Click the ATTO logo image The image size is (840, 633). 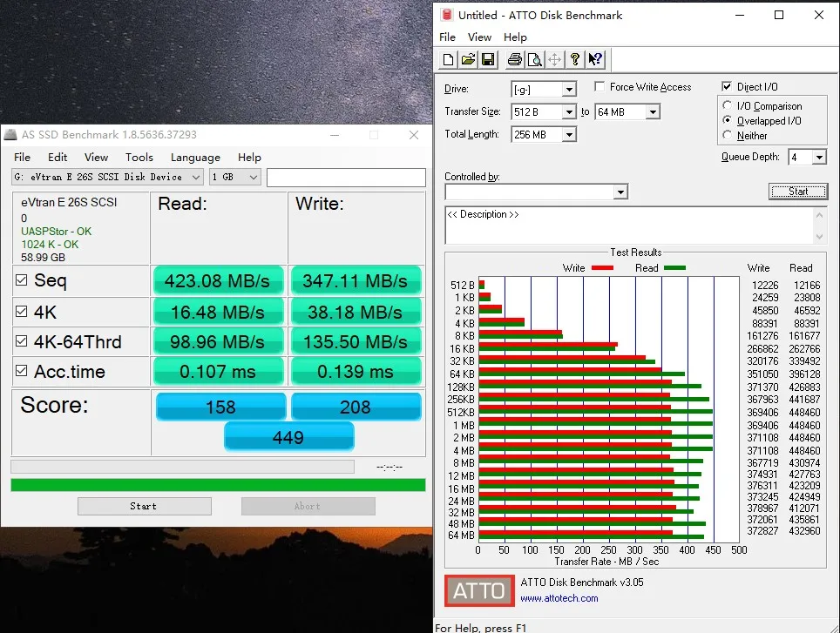point(479,590)
